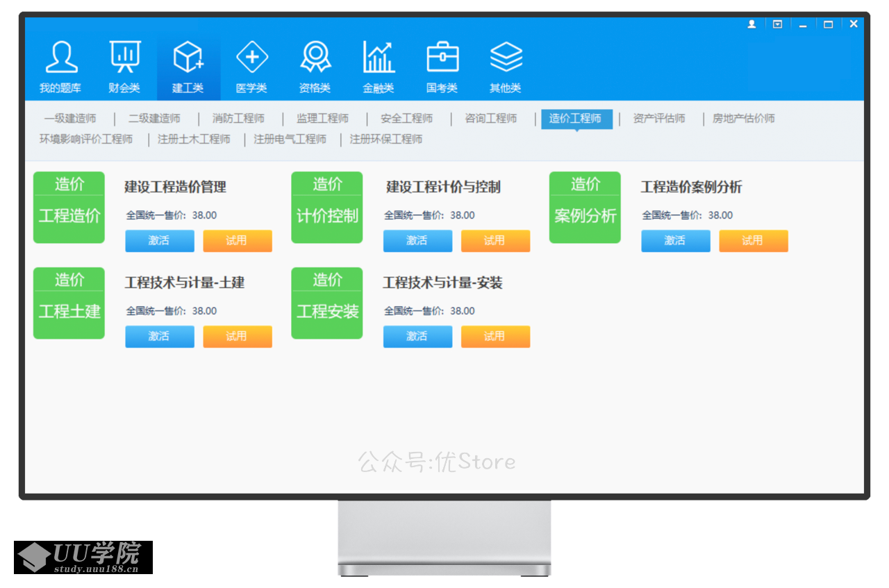Switch to 资产评估师 tab
This screenshot has width=889, height=588.
659,119
